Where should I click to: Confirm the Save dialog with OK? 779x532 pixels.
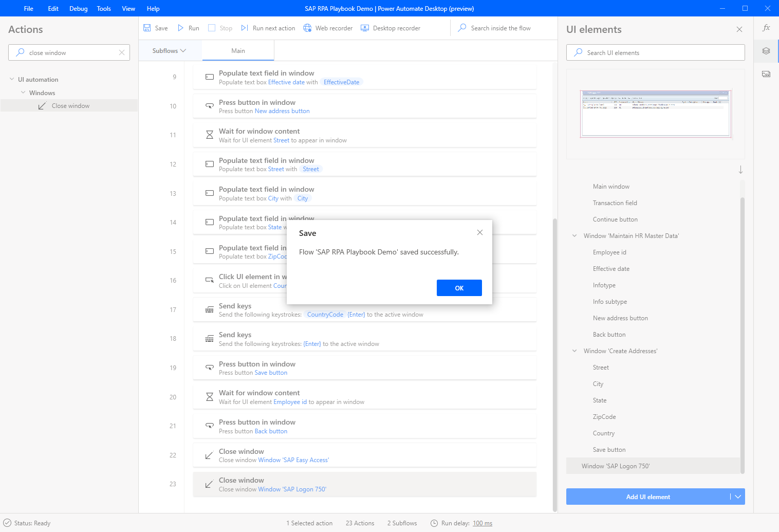click(x=459, y=288)
